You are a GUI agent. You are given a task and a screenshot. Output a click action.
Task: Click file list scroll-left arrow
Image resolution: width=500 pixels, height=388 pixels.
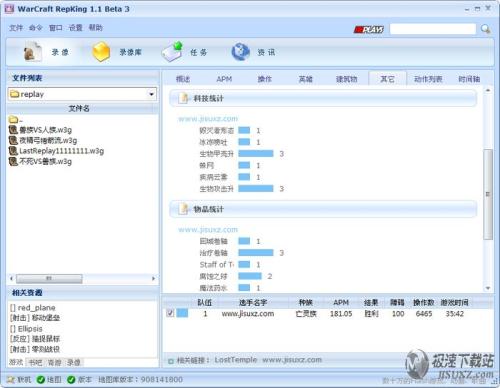pos(12,278)
